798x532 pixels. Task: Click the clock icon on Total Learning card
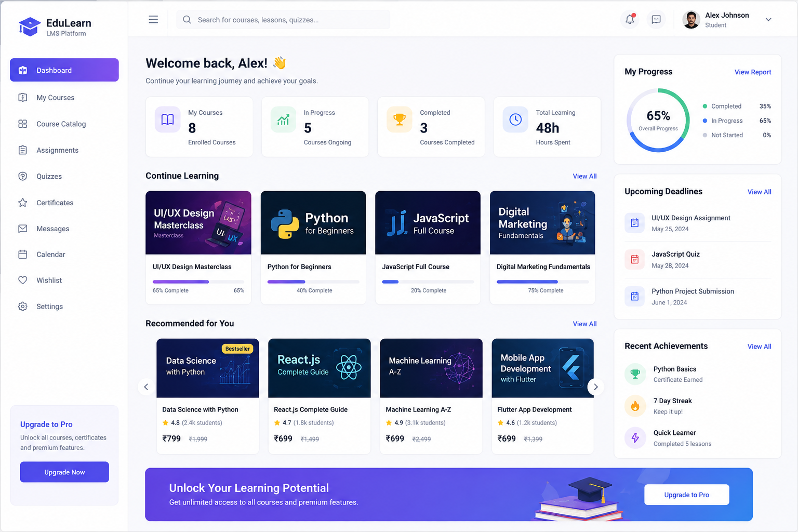515,120
